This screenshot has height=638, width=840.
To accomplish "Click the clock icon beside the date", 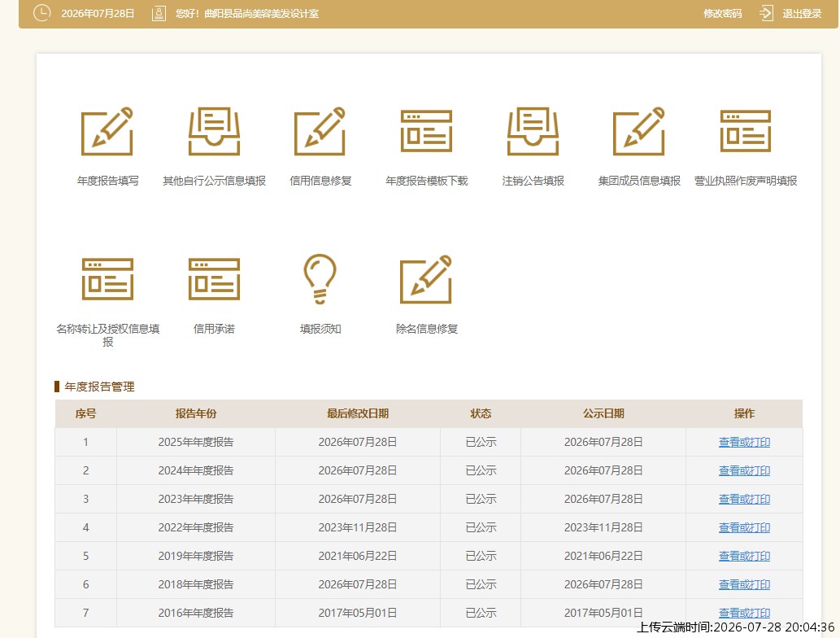I will [41, 13].
